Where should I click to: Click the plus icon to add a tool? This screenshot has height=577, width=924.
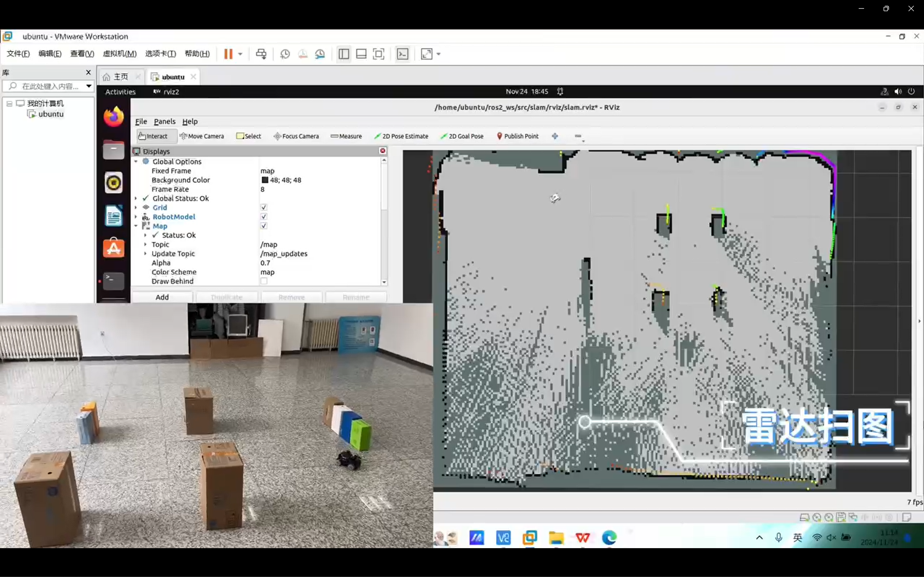555,136
